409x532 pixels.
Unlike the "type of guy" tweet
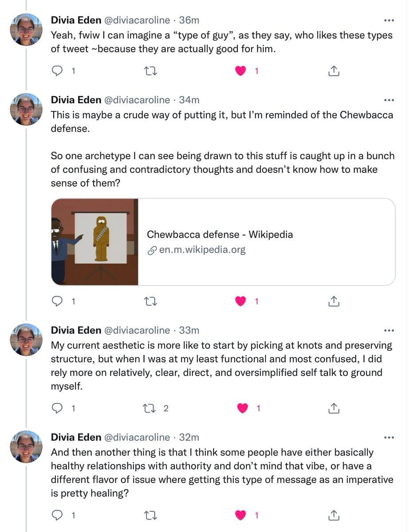point(241,70)
